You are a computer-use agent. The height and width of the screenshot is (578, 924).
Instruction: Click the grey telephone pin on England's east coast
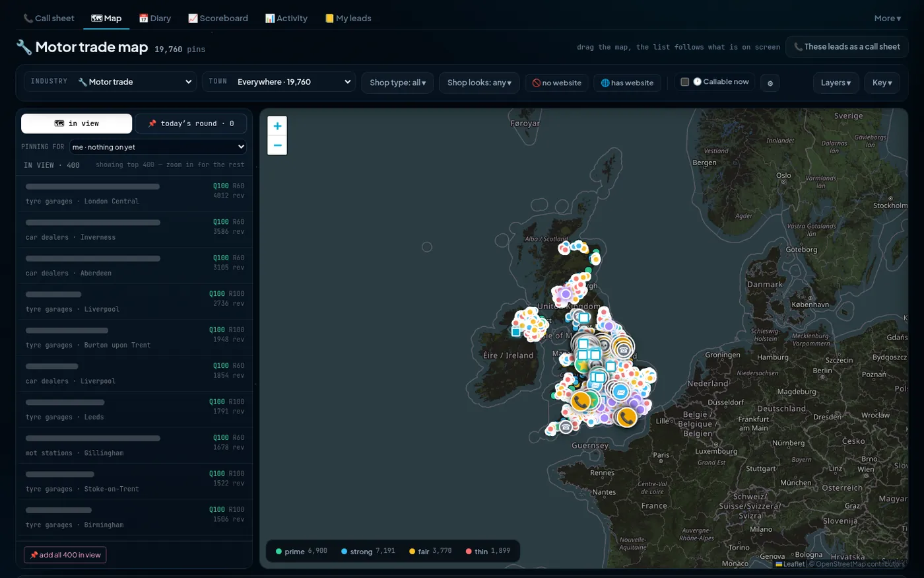pyautogui.click(x=622, y=349)
